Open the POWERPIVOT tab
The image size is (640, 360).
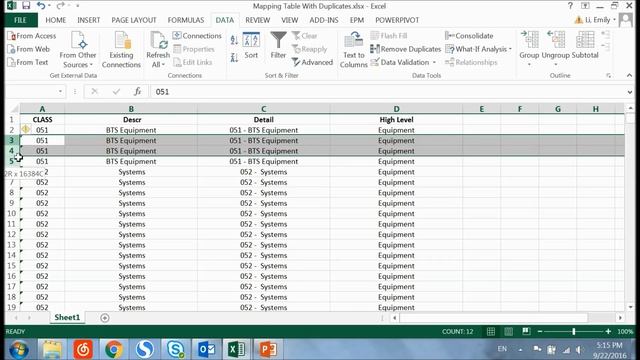(x=397, y=20)
